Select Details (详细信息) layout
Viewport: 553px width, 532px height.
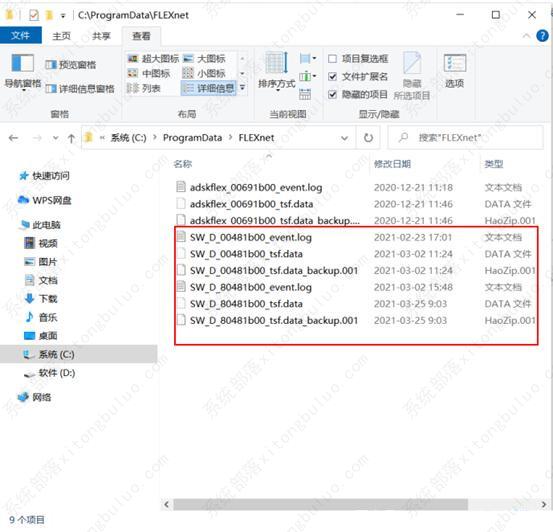coord(208,88)
